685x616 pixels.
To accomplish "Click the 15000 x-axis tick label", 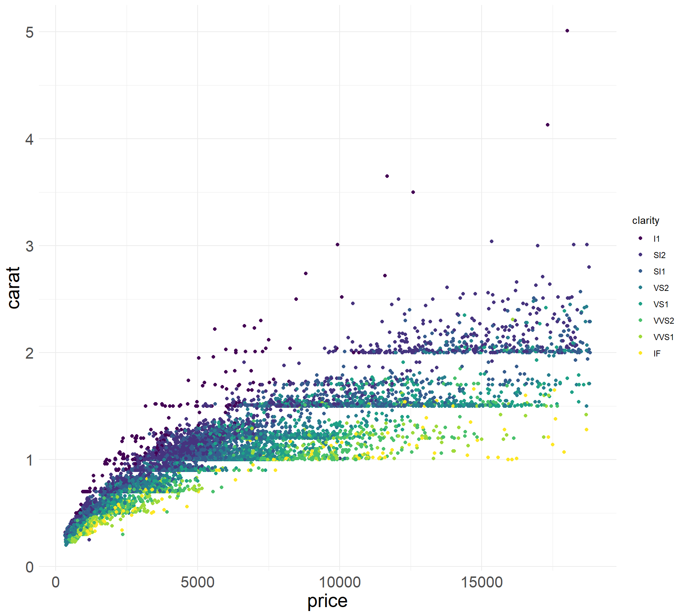I will click(482, 582).
